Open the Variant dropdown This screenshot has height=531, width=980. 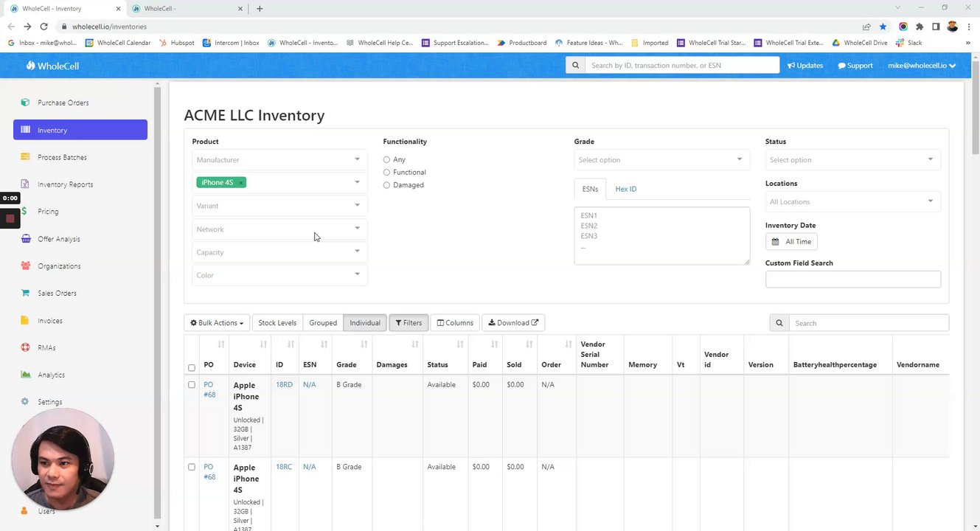tap(279, 206)
